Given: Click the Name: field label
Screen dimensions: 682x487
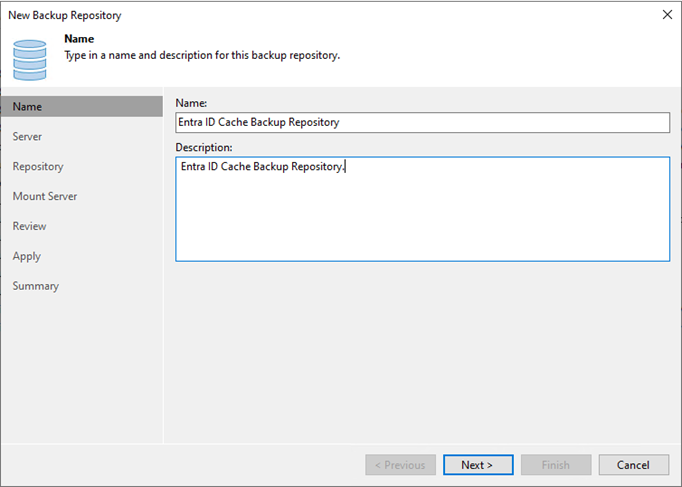Looking at the screenshot, I should 191,103.
